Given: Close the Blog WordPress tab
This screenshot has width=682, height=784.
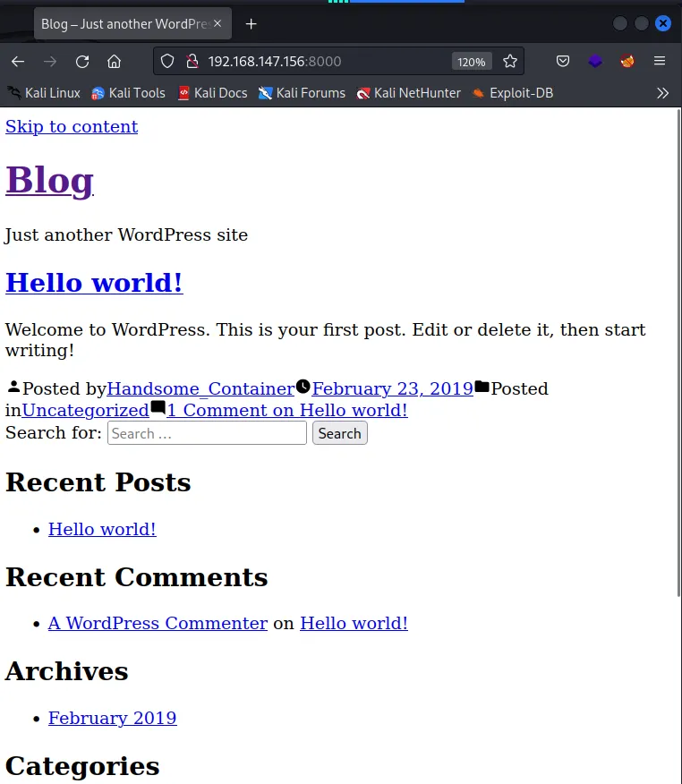Looking at the screenshot, I should coord(217,23).
